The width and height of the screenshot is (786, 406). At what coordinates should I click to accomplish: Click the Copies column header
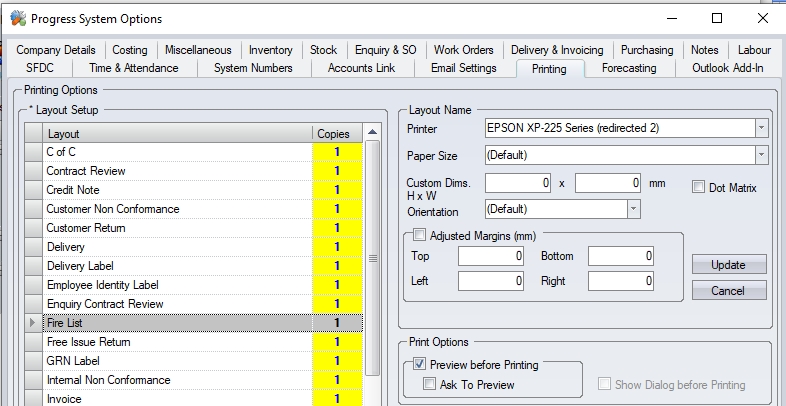pos(333,134)
